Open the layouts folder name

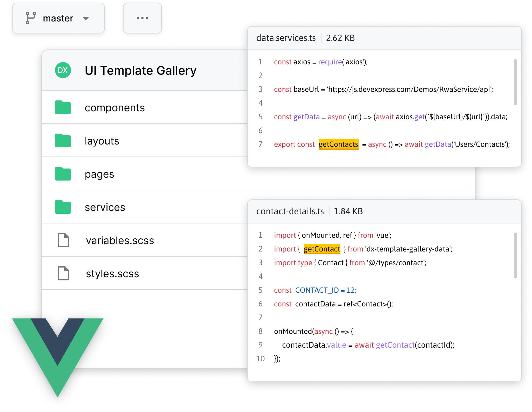click(102, 141)
